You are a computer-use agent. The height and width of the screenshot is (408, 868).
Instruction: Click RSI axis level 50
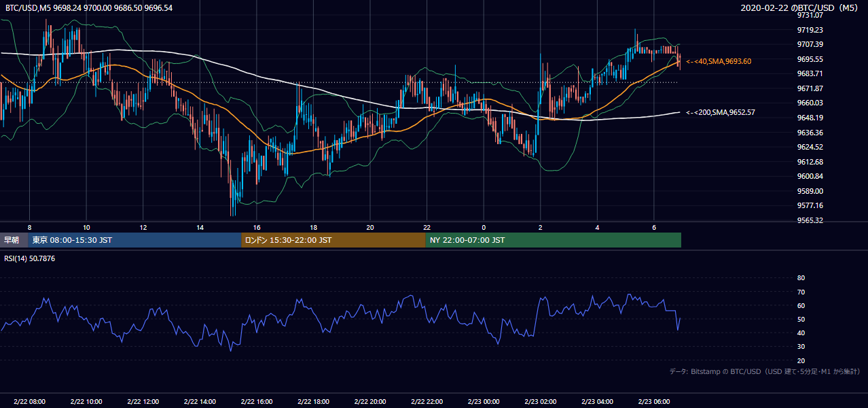(801, 319)
